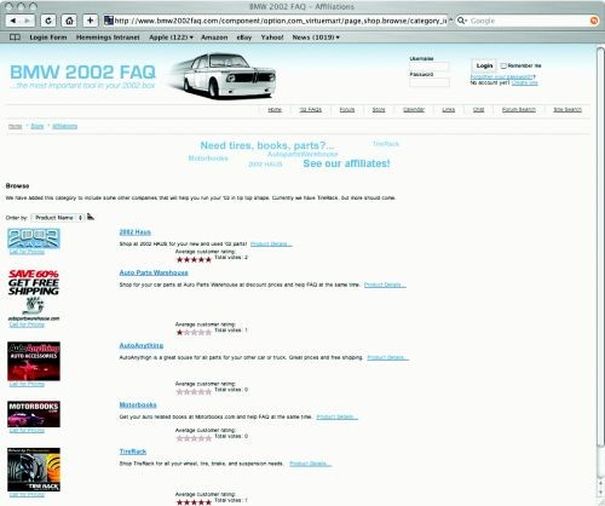Open the Links navigation item

(448, 110)
